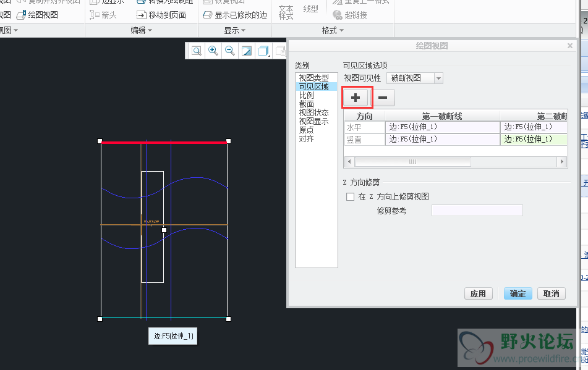Image resolution: width=588 pixels, height=370 pixels.
Task: Select View Type (视图类型) category
Action: [313, 78]
